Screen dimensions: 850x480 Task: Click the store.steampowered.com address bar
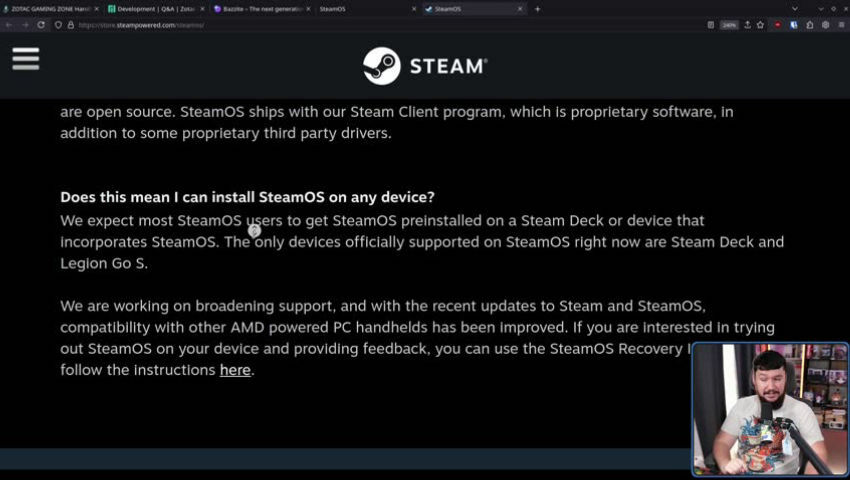[x=379, y=25]
